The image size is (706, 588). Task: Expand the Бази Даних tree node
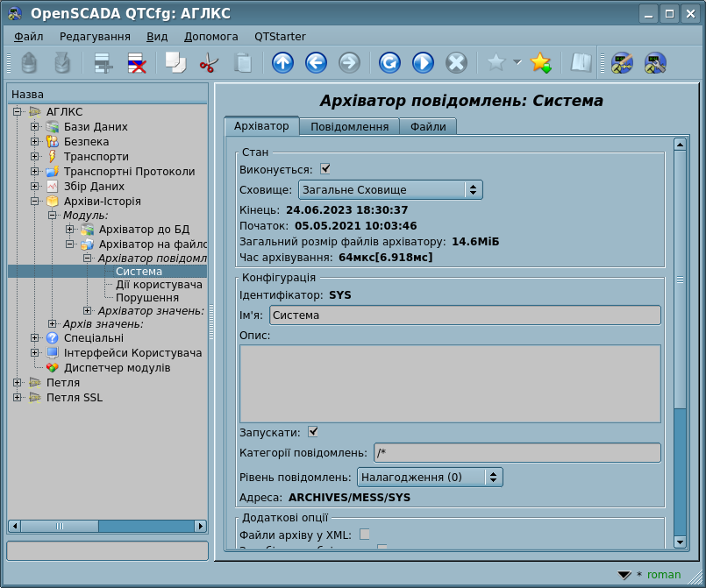(x=35, y=127)
